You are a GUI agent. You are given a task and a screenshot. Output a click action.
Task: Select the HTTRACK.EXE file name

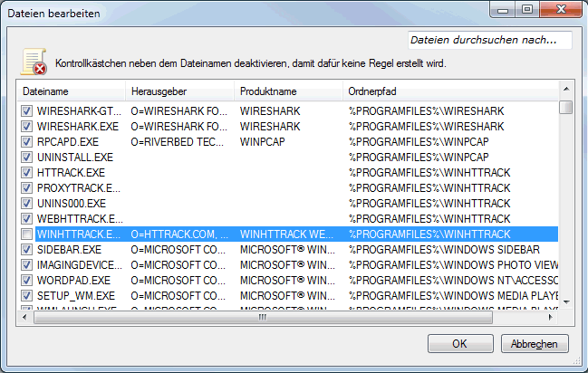pyautogui.click(x=71, y=172)
